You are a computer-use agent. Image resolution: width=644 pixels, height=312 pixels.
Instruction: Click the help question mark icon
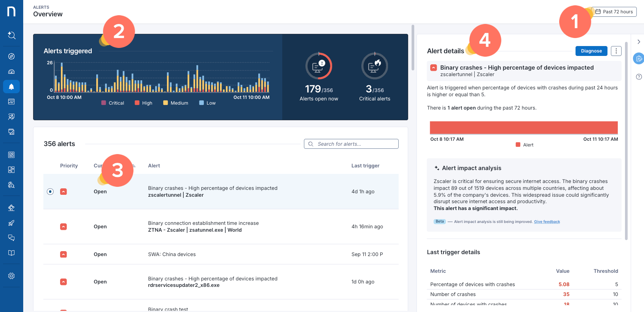click(x=639, y=77)
